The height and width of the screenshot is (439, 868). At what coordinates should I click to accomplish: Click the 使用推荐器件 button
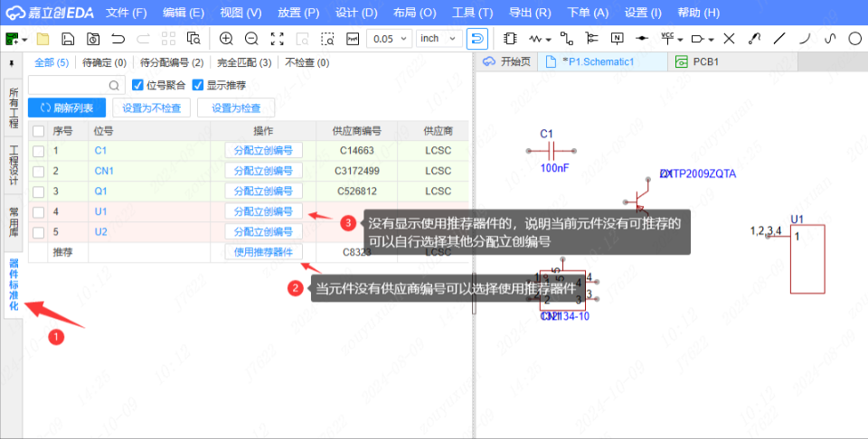pyautogui.click(x=263, y=252)
